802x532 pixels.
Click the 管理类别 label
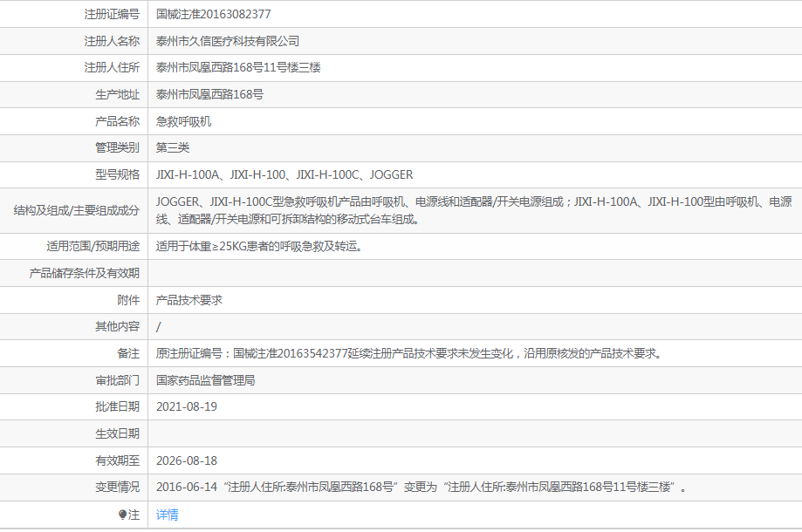[x=117, y=147]
